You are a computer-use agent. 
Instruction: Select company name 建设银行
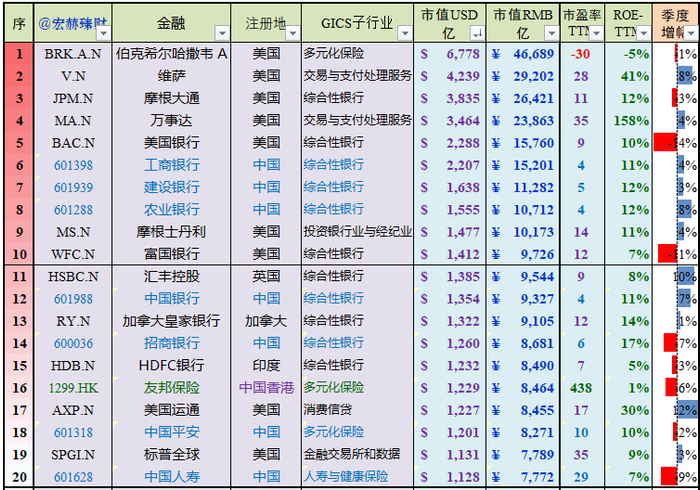pyautogui.click(x=171, y=188)
